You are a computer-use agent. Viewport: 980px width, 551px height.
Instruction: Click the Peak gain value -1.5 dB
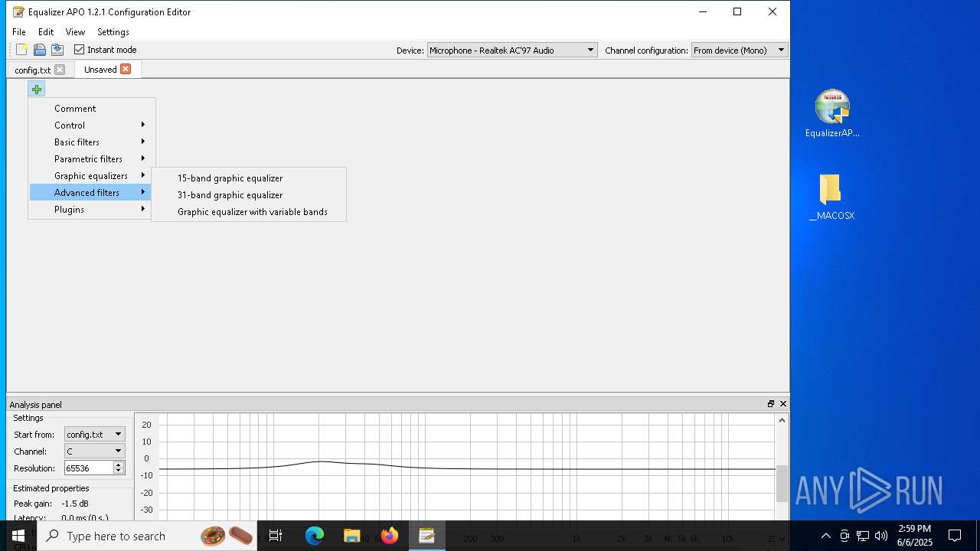click(75, 504)
